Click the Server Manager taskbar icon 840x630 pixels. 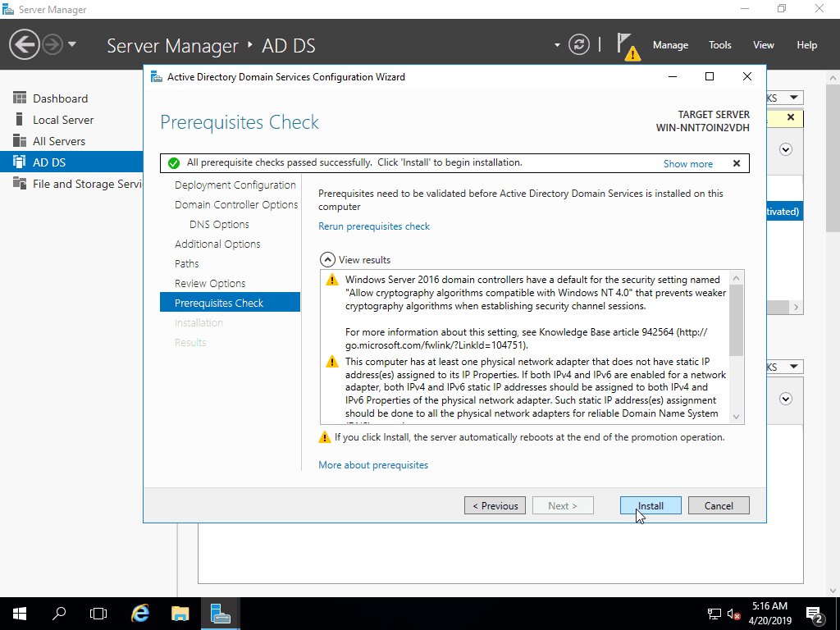[x=220, y=614]
